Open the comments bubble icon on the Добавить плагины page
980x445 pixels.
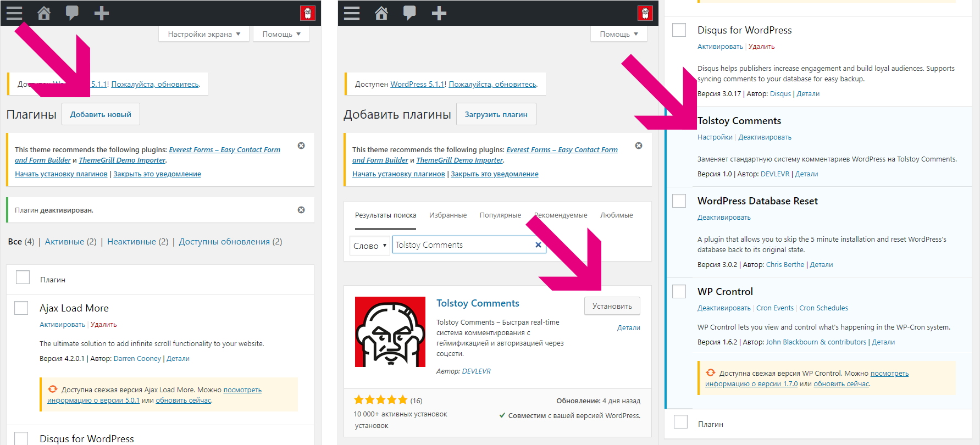[409, 13]
